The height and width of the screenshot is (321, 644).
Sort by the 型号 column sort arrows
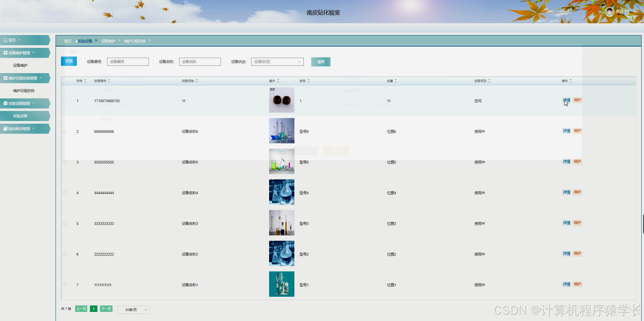pos(309,81)
